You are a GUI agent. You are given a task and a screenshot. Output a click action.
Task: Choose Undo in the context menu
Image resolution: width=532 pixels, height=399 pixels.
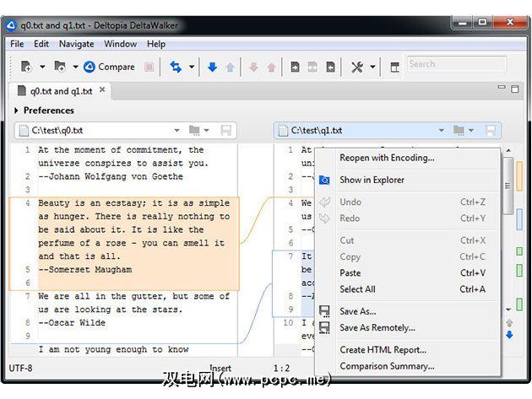(x=408, y=202)
